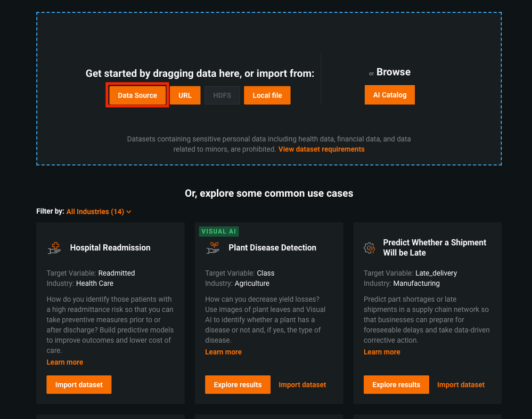Click the shipment prediction gear icon
Screen dimensions: 532x419
(x=369, y=247)
